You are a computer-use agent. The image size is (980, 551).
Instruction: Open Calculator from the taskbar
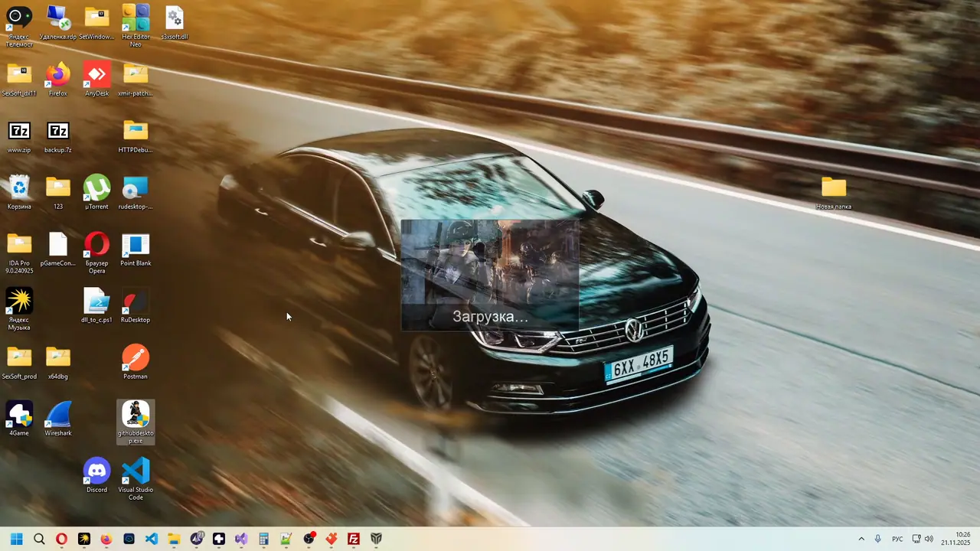click(263, 539)
